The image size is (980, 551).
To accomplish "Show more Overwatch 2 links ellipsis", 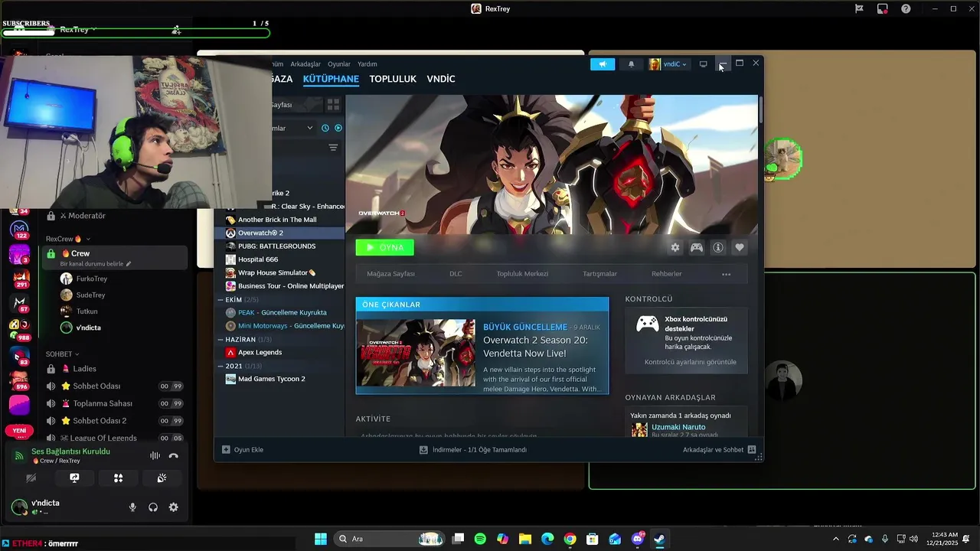I will [726, 274].
